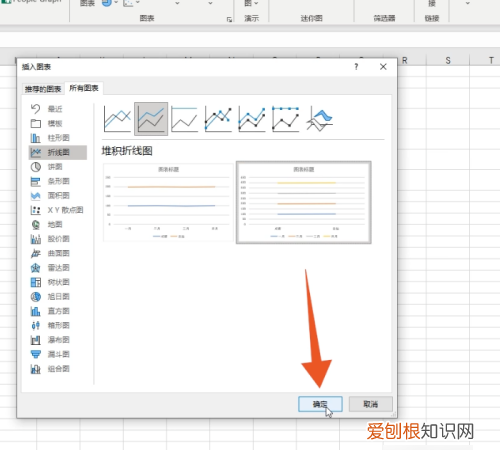Select column header R in the worksheet
Image resolution: width=500 pixels, height=450 pixels.
[x=404, y=60]
